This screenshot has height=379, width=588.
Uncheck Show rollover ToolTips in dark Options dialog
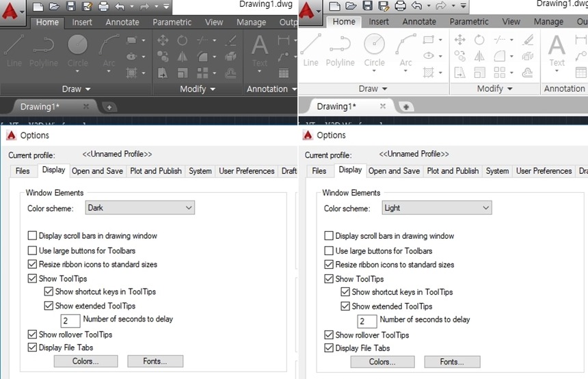point(32,335)
